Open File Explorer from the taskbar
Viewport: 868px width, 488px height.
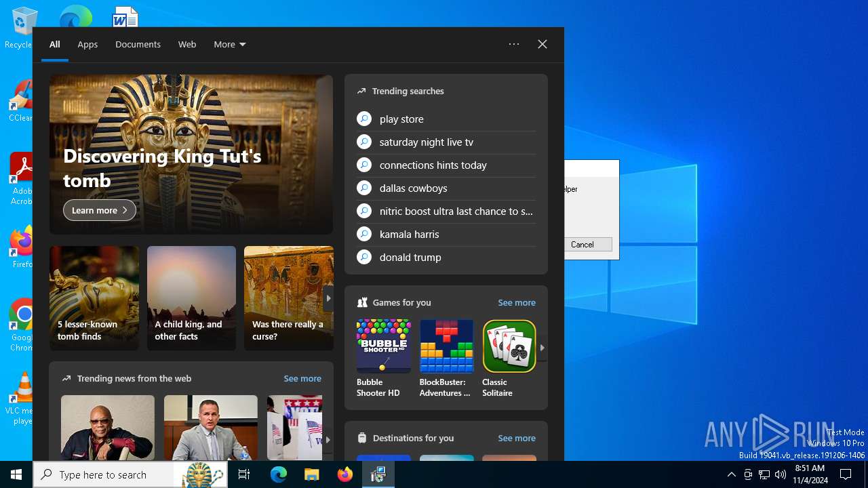coord(312,474)
